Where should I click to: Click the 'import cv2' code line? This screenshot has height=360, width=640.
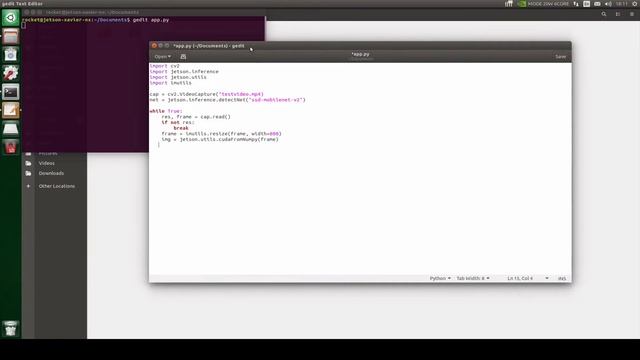click(164, 66)
